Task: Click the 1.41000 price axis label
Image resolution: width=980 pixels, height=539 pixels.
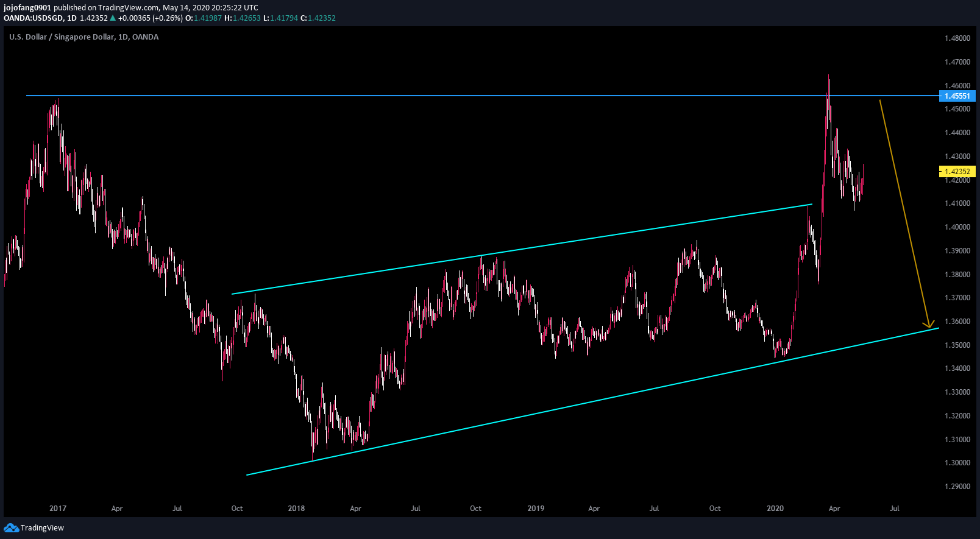Action: click(x=957, y=203)
